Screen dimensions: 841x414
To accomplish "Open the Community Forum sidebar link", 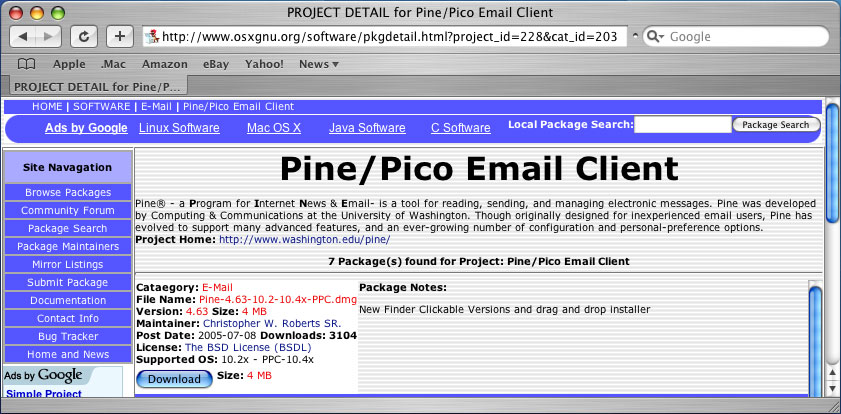I will [x=68, y=210].
